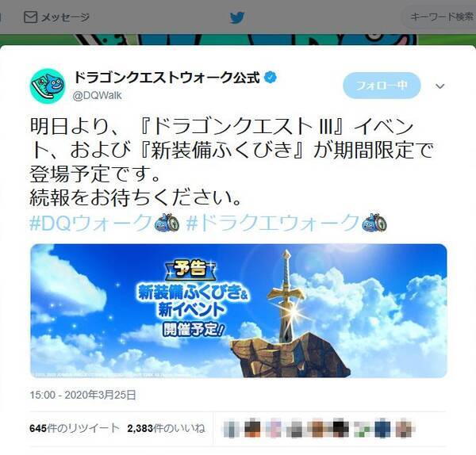476x455 pixels.
Task: Click the @DQWalk handle
Action: 97,96
